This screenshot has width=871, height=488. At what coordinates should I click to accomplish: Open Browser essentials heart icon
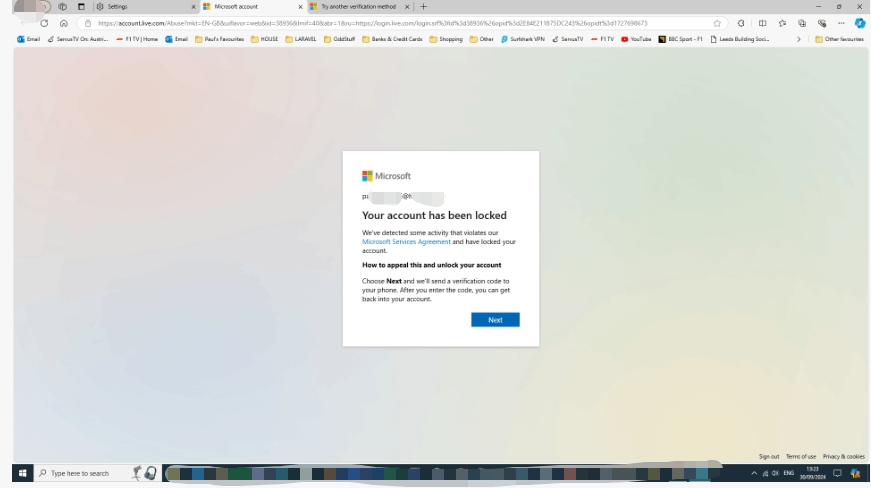pos(822,23)
